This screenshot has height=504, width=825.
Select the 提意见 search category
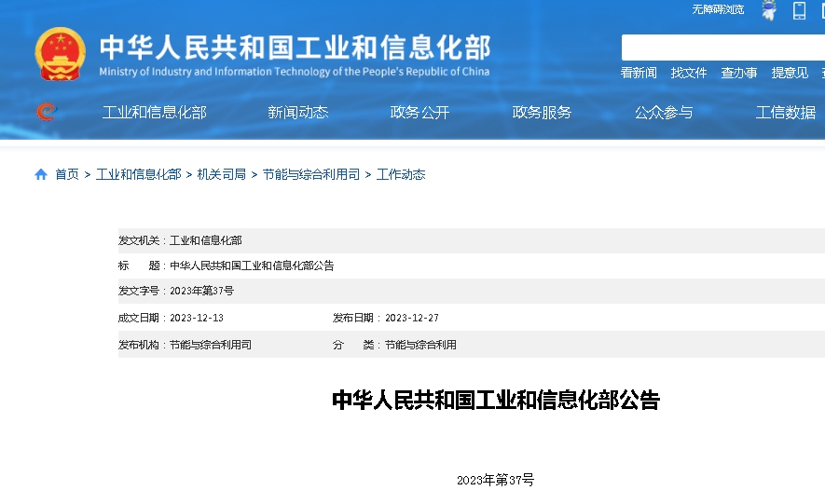(x=790, y=73)
